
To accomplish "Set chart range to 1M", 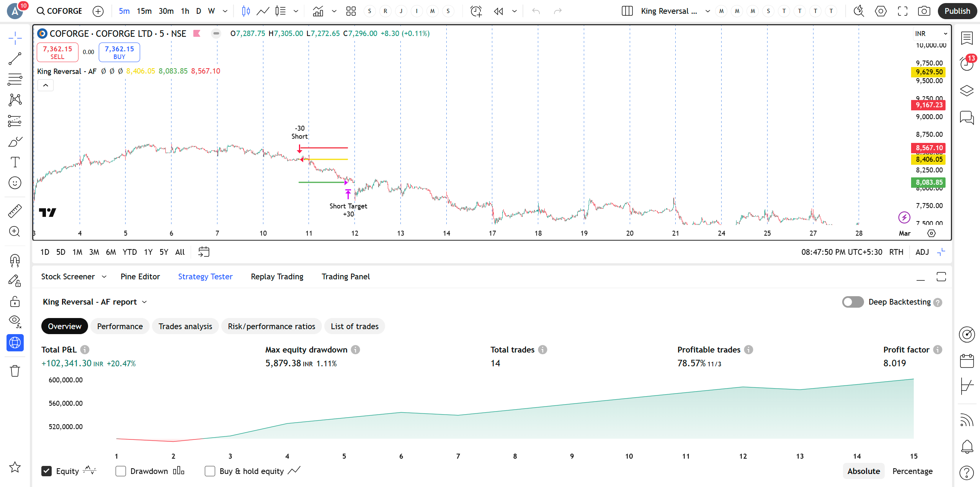I will [x=77, y=252].
